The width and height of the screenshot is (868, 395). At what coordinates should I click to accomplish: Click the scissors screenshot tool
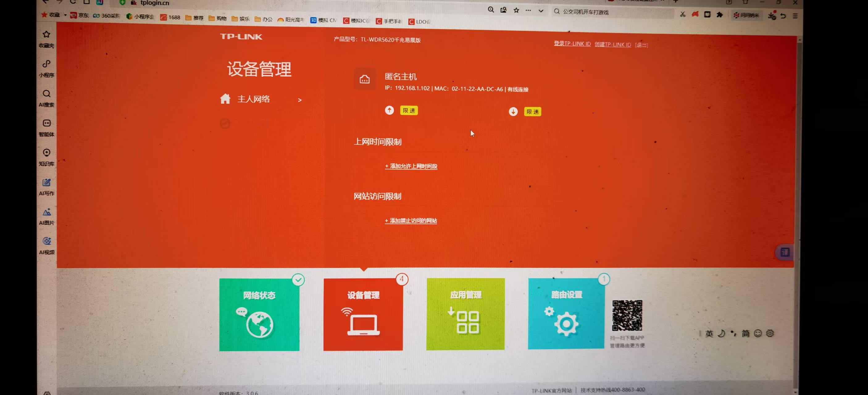pyautogui.click(x=682, y=14)
